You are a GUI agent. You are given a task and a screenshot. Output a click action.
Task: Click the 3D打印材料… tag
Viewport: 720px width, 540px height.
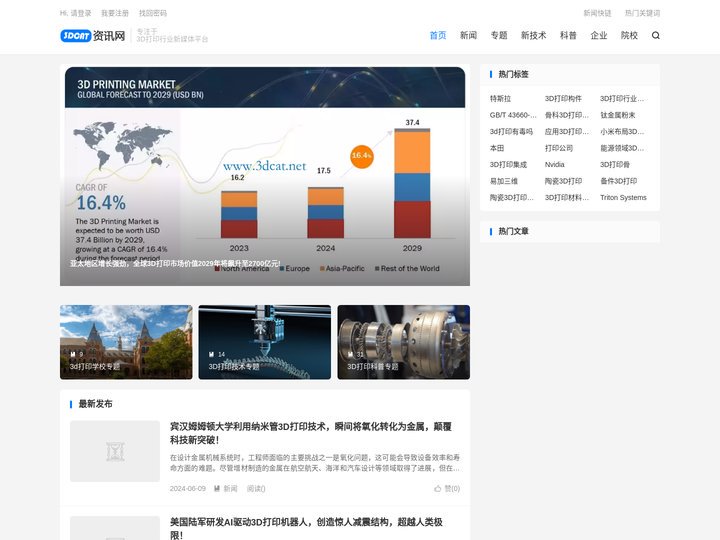coord(567,198)
